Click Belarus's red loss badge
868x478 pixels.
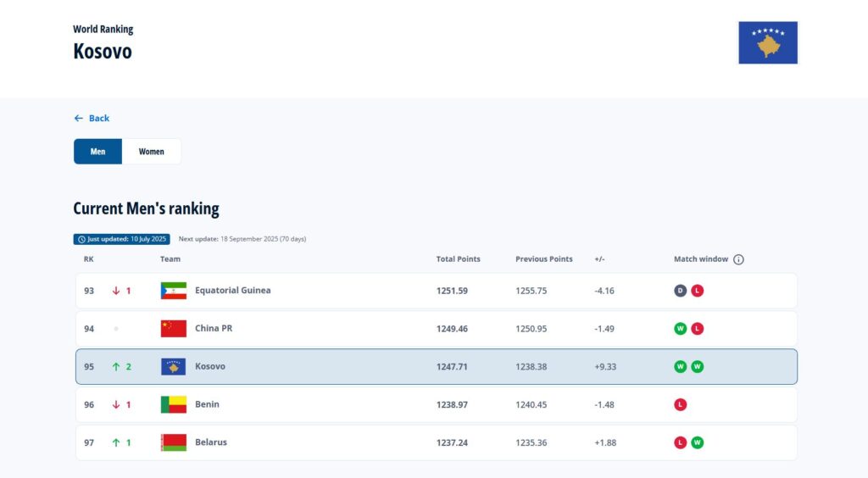coord(681,442)
